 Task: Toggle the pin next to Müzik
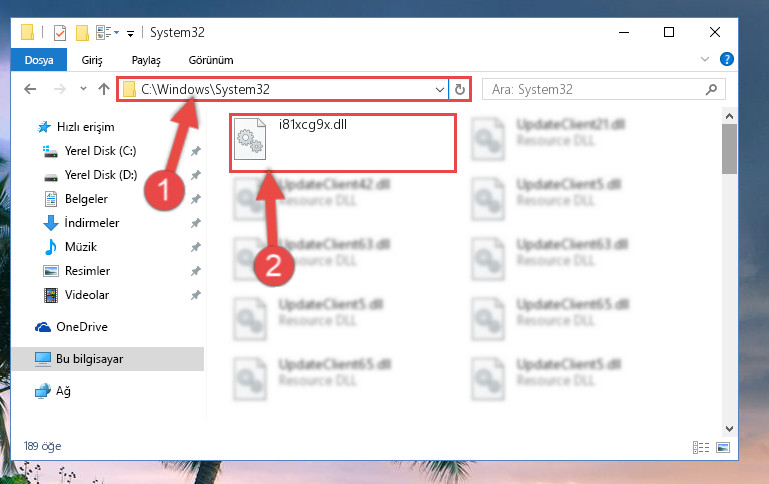pos(196,247)
